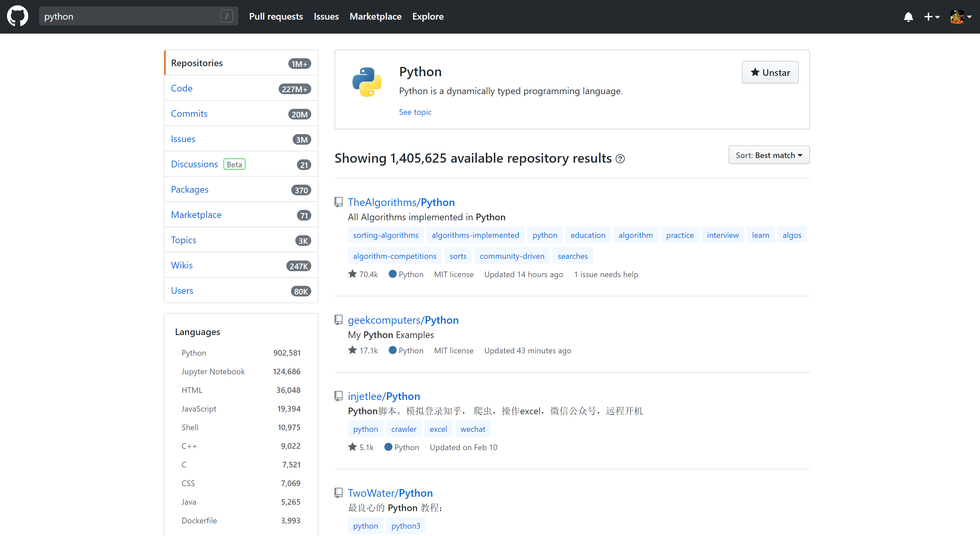
Task: Click the plus dropdown icon top right
Action: (x=932, y=17)
